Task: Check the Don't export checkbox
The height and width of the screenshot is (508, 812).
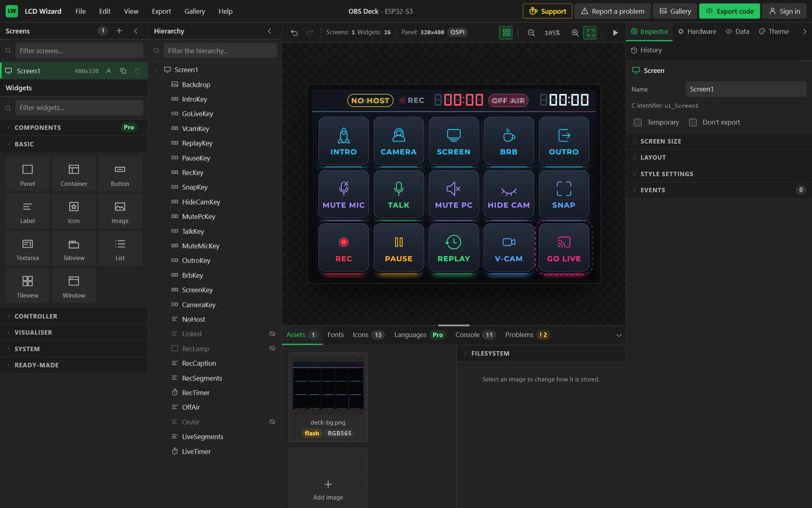Action: (x=693, y=123)
